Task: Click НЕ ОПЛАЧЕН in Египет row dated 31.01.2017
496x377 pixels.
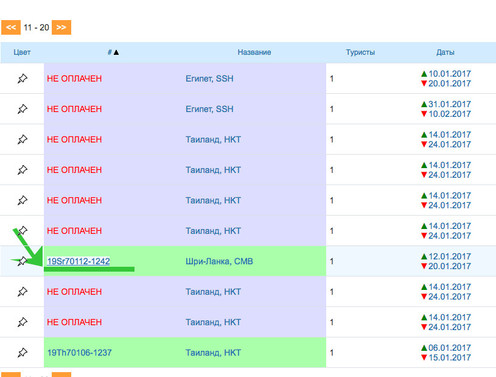Action: (74, 109)
